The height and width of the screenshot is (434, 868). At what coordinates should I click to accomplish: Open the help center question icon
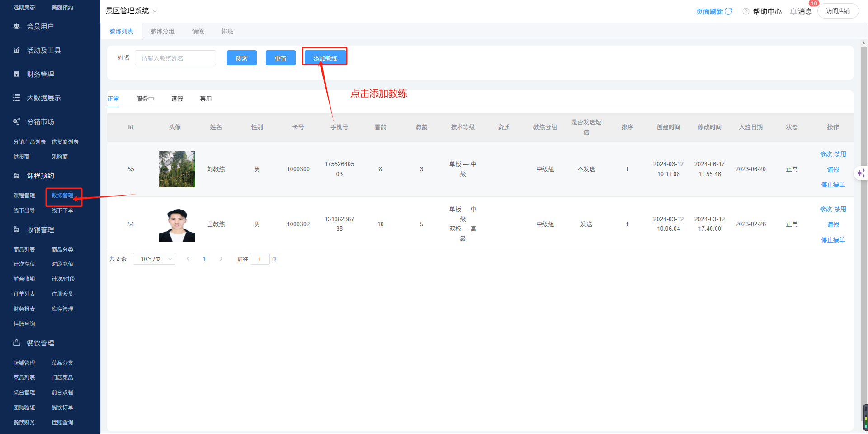click(746, 11)
